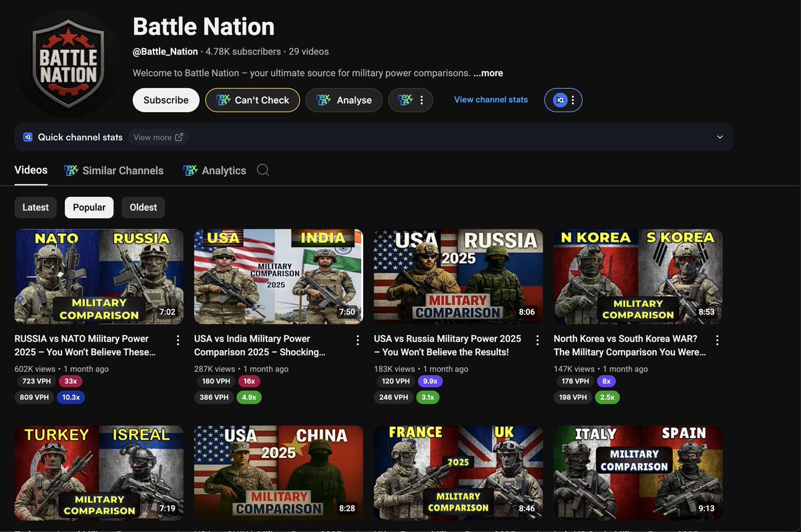Open options for the USA vs Russia video
This screenshot has width=801, height=532.
tap(537, 340)
